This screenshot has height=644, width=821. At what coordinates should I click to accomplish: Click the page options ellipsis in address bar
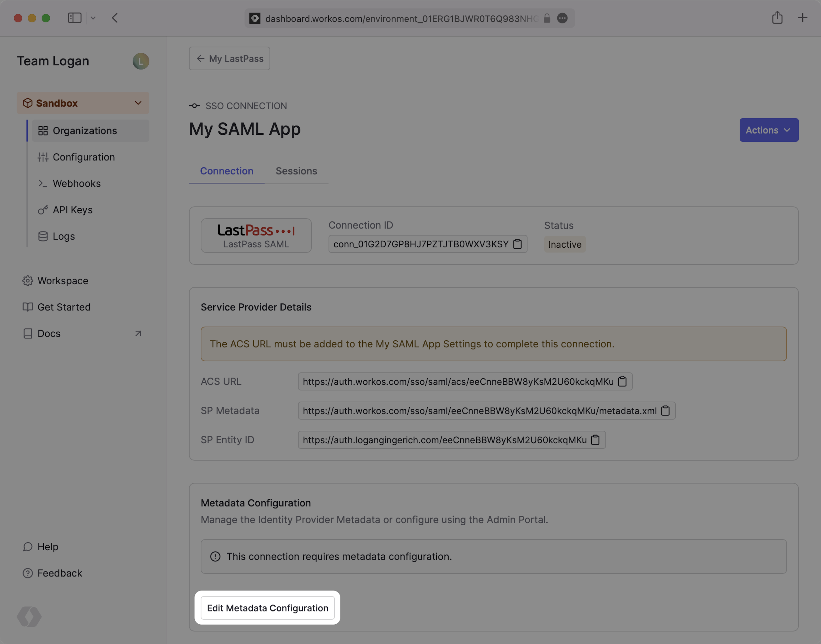[562, 18]
